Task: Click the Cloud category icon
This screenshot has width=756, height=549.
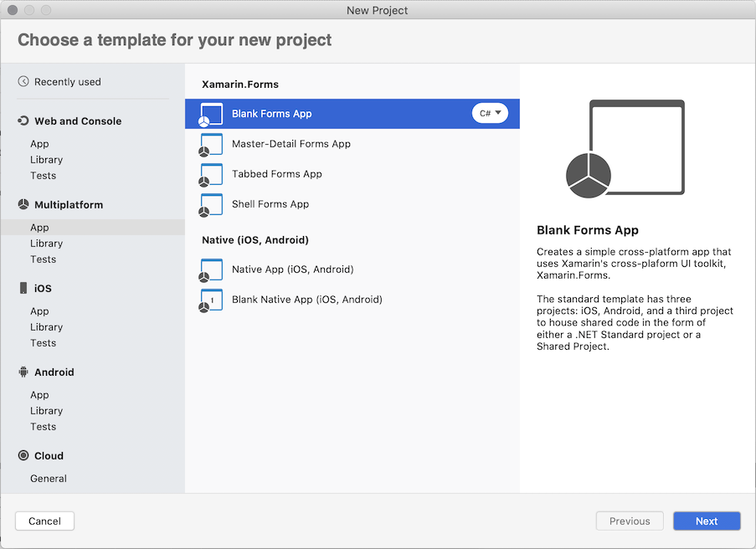Action: [x=23, y=455]
